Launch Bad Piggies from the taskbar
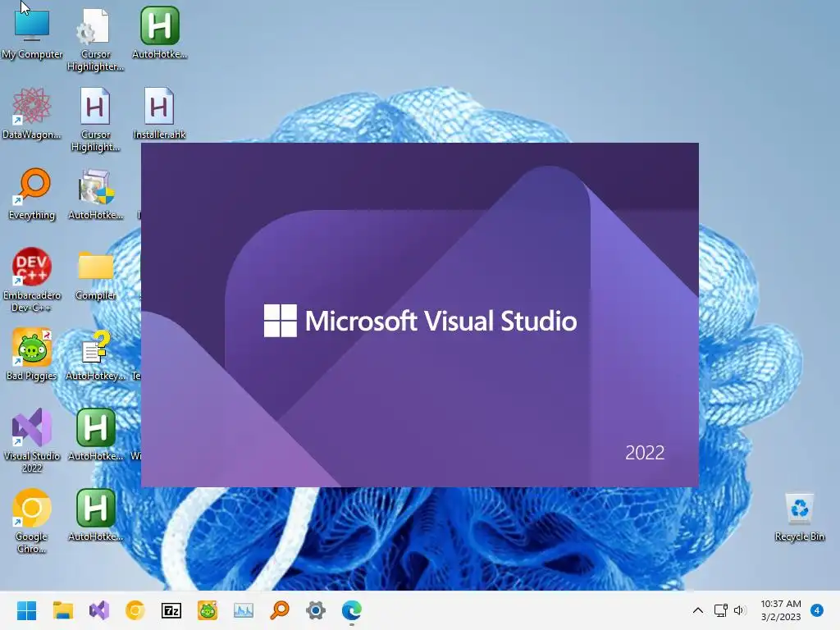 [x=208, y=610]
